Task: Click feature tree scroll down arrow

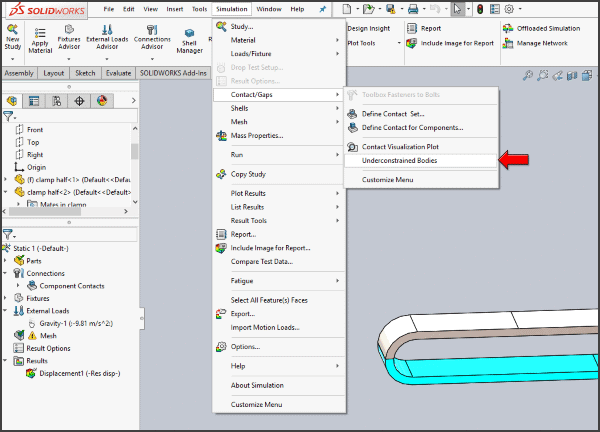Action: (135, 202)
